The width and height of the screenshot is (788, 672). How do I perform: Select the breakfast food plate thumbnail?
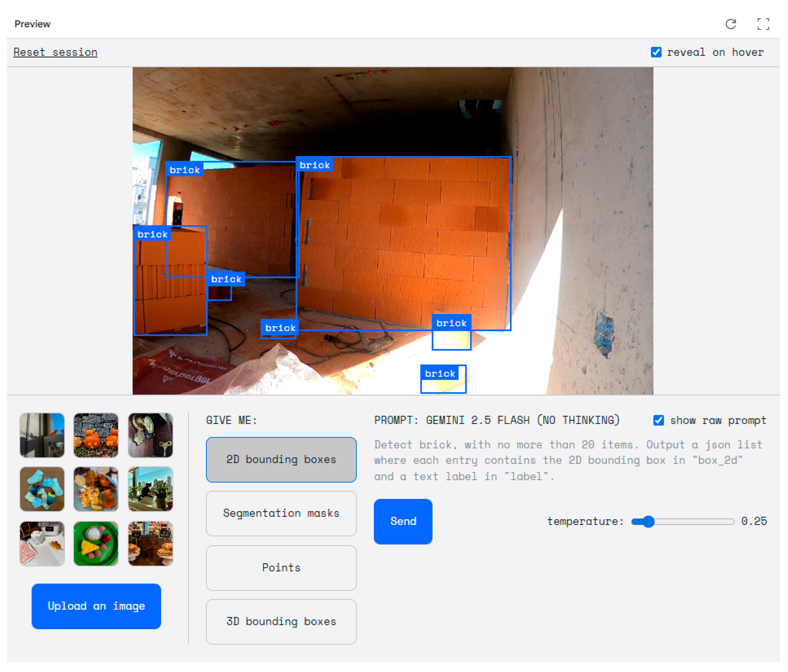(96, 489)
